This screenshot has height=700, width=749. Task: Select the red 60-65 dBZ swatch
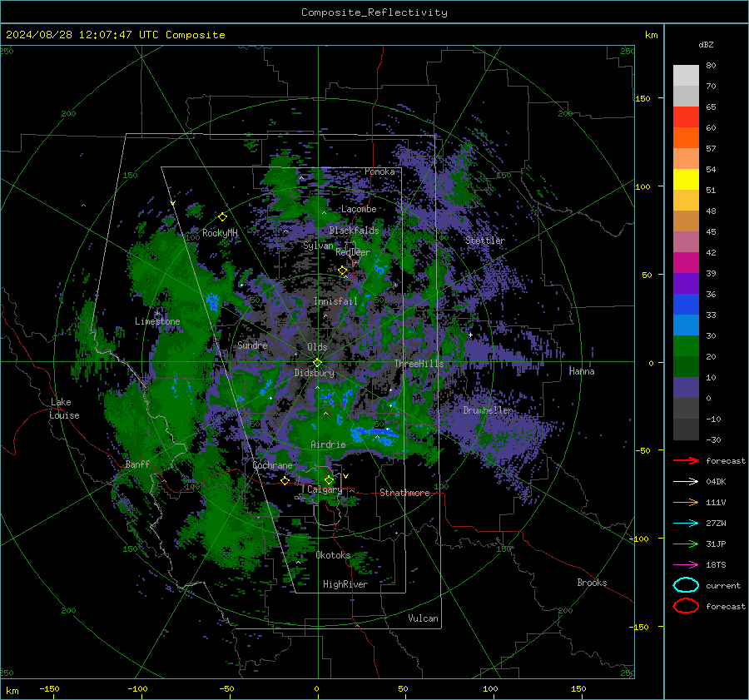tap(686, 117)
